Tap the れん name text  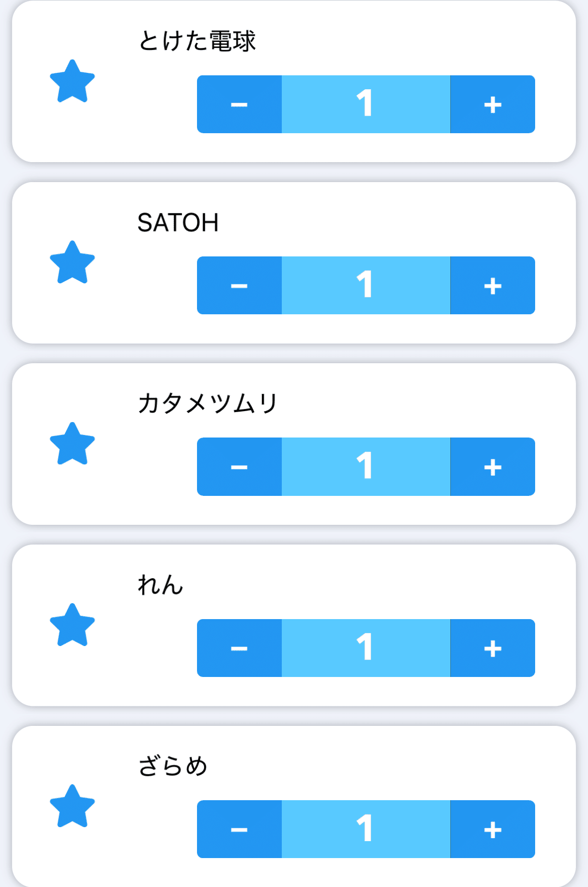point(161,585)
